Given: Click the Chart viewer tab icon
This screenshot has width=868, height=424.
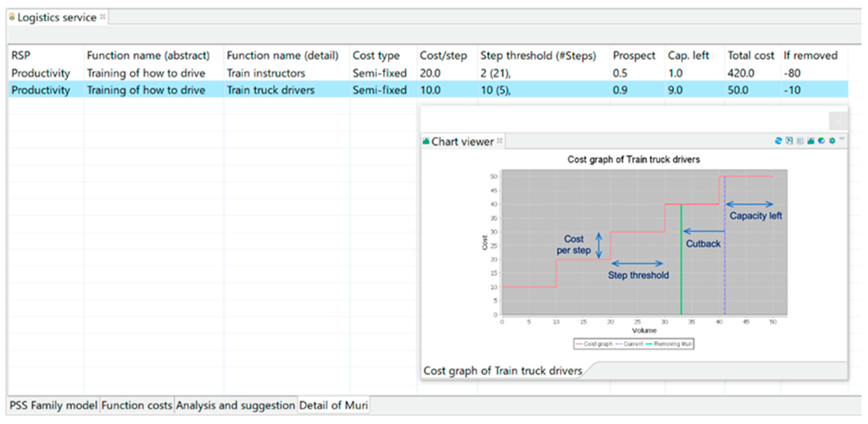Looking at the screenshot, I should coord(426,141).
